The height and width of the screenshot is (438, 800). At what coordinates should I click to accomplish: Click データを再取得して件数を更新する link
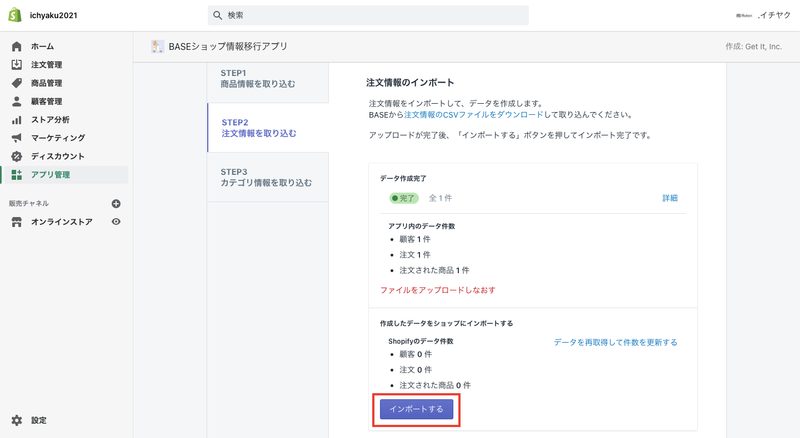pos(616,342)
